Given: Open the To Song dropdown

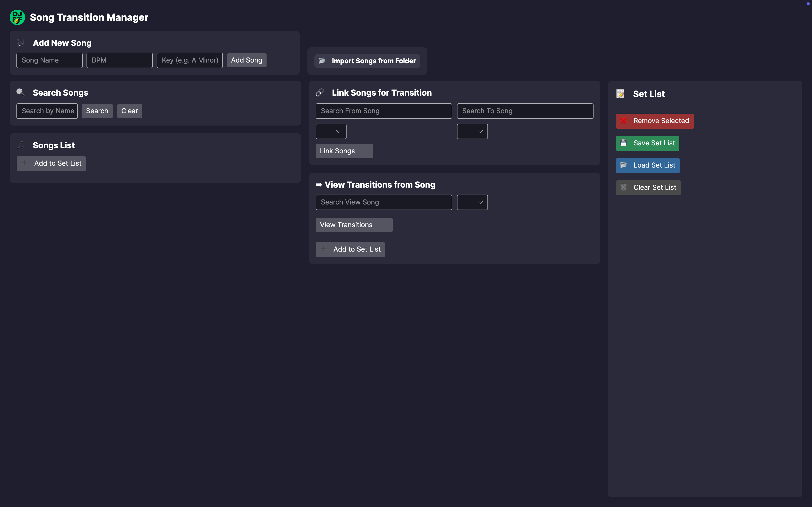Looking at the screenshot, I should (x=472, y=131).
